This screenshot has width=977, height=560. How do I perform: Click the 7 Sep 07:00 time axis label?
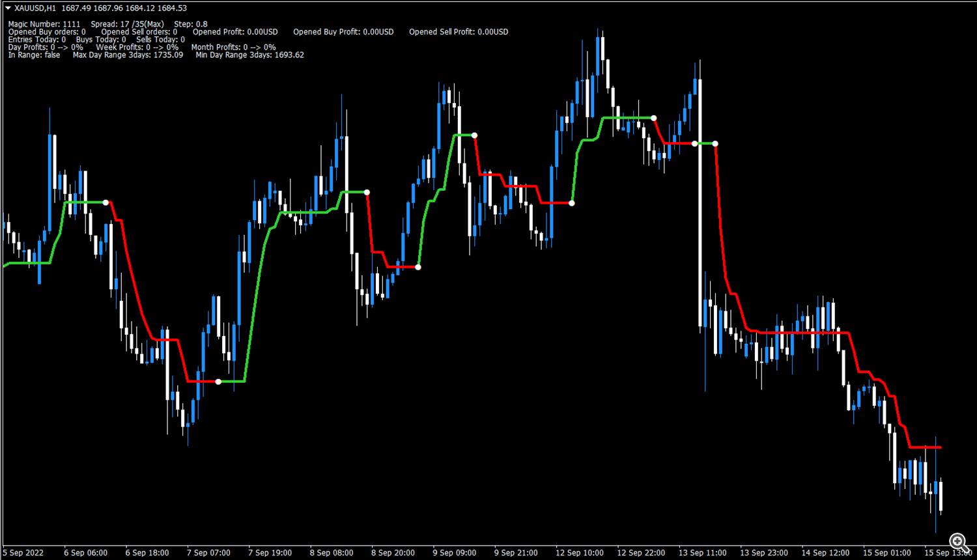pyautogui.click(x=208, y=553)
